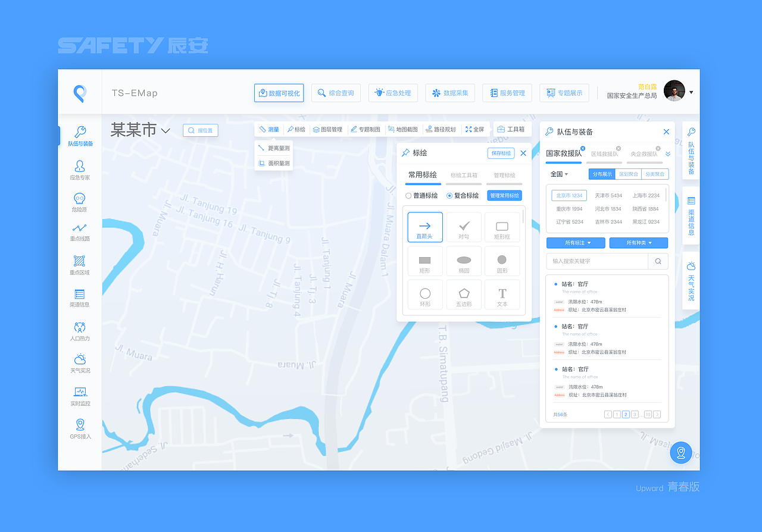Switch to 分类聚合 display mode
This screenshot has height=532, width=762.
tap(655, 174)
